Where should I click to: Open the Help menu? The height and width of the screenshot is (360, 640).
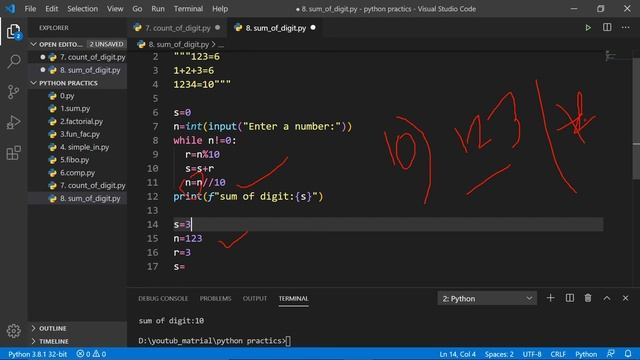(220, 9)
